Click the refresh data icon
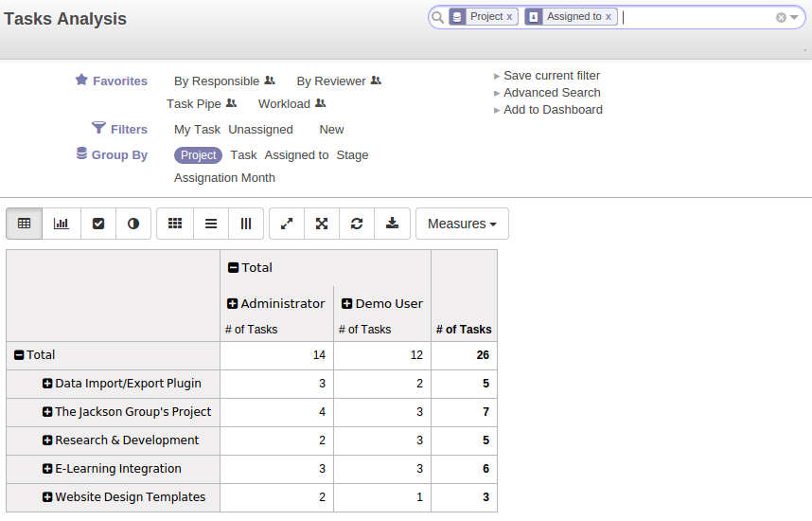The height and width of the screenshot is (521, 812). pyautogui.click(x=357, y=224)
